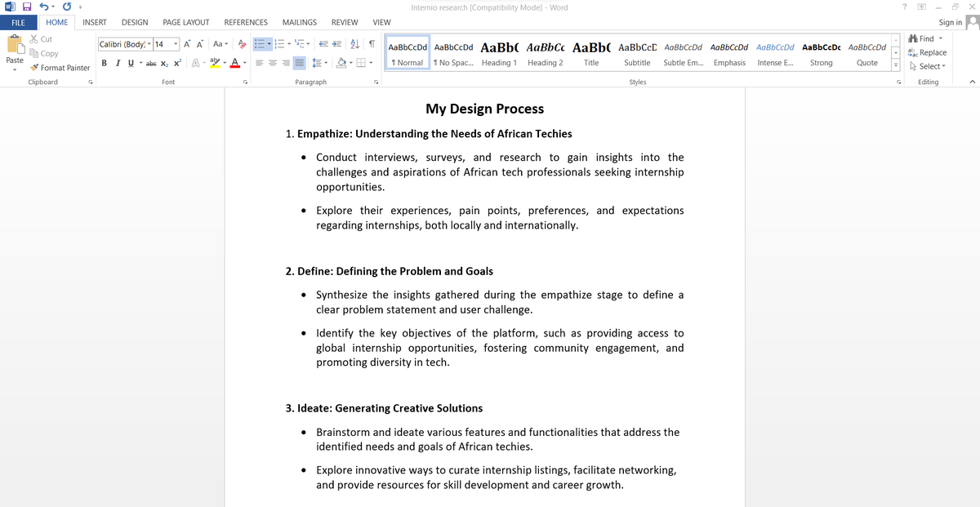Apply the Normal style

[x=408, y=53]
